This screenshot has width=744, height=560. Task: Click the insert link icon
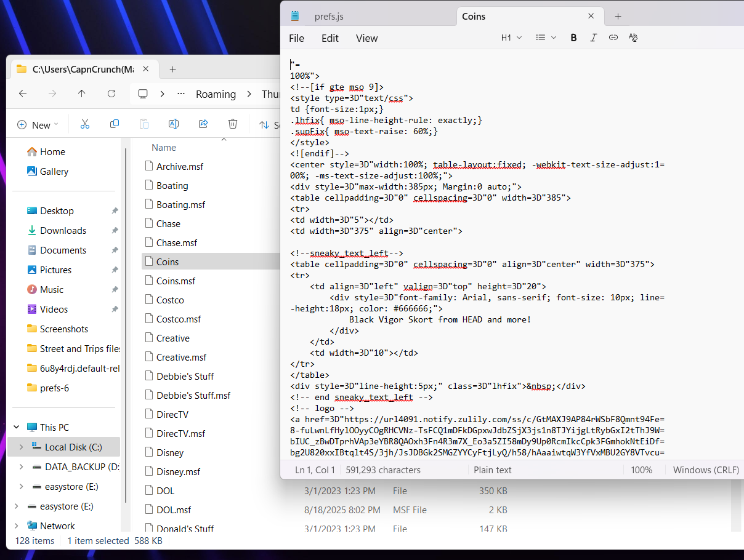[x=613, y=38]
